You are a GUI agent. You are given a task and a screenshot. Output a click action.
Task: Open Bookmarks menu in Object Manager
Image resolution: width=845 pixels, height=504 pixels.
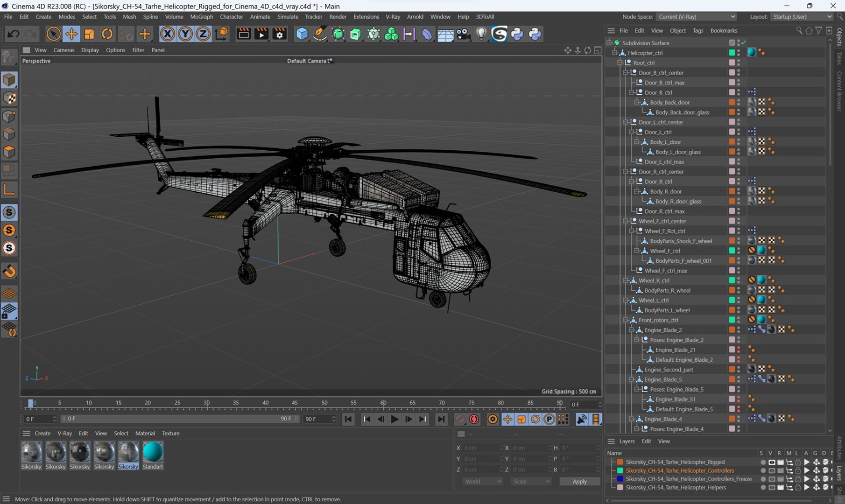click(x=724, y=31)
